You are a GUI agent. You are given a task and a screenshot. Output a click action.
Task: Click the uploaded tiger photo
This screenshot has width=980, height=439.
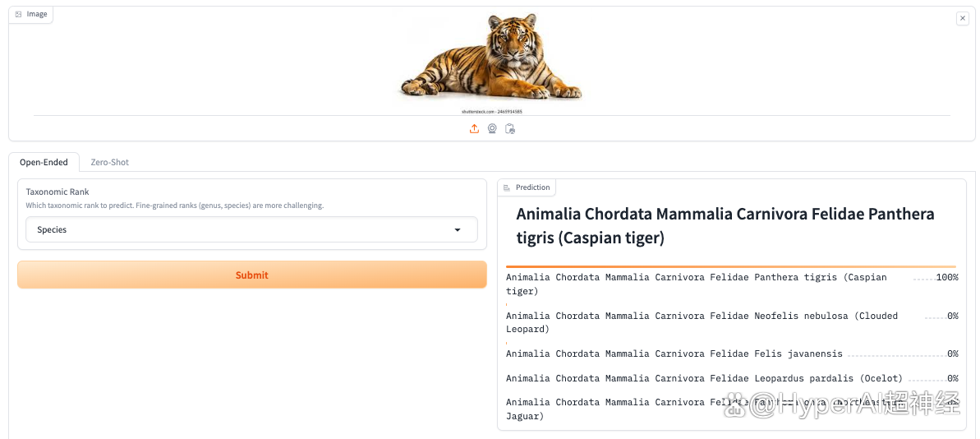point(491,59)
